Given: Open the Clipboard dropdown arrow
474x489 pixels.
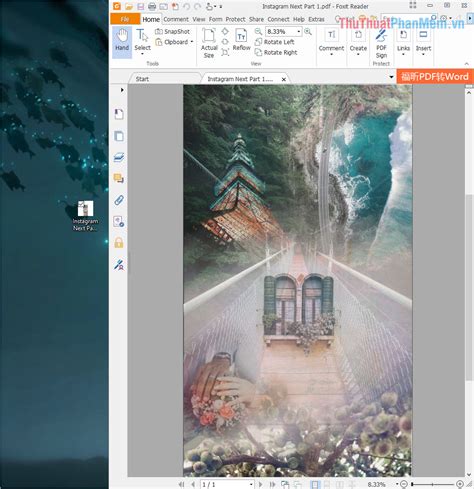Looking at the screenshot, I should pyautogui.click(x=192, y=42).
